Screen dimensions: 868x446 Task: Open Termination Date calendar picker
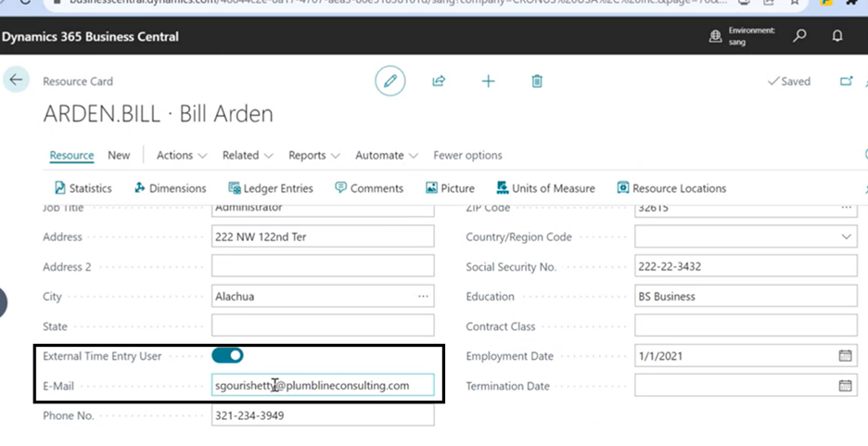click(845, 386)
